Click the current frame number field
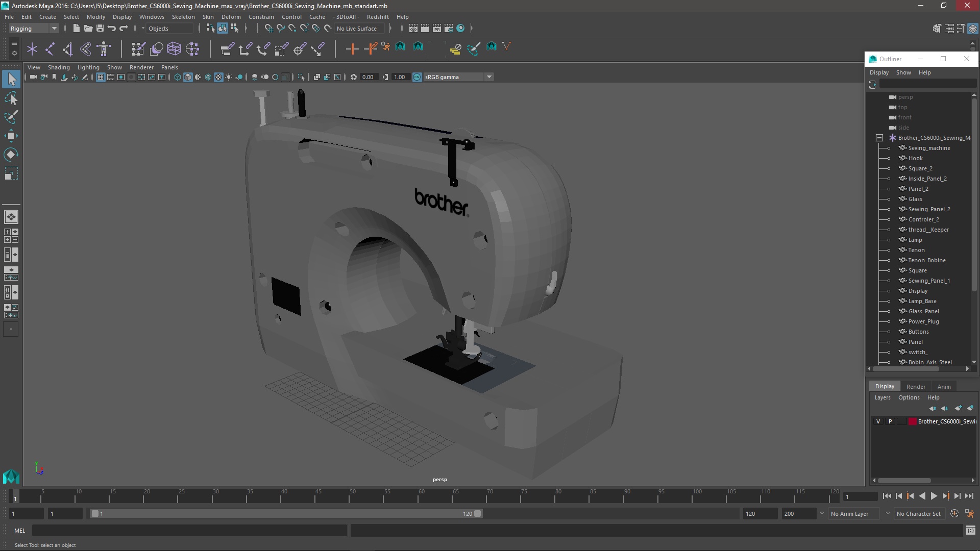 tap(860, 496)
